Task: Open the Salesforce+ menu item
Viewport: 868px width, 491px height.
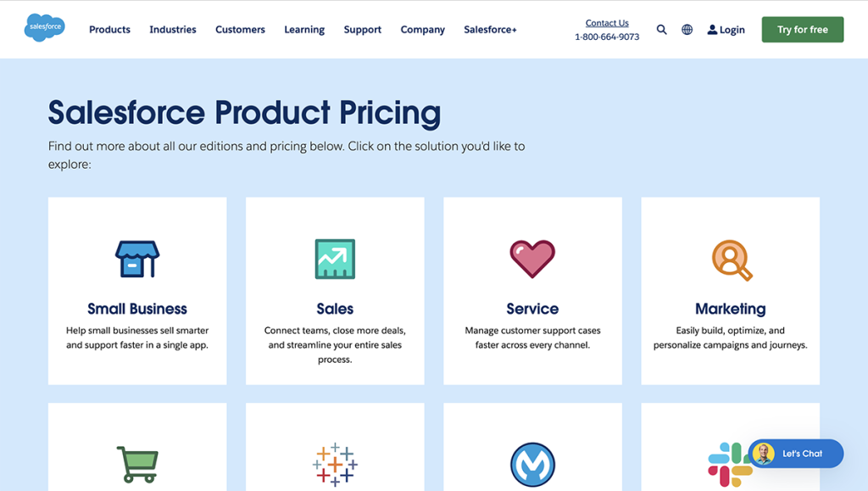Action: click(x=490, y=29)
